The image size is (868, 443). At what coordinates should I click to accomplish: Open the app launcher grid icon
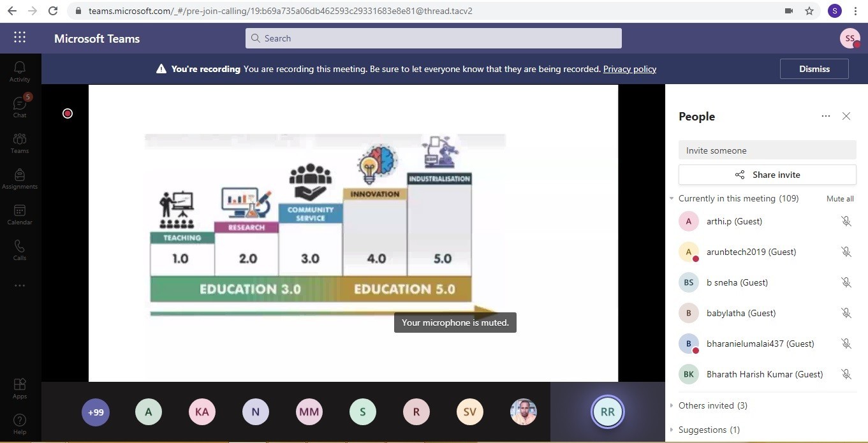(20, 38)
